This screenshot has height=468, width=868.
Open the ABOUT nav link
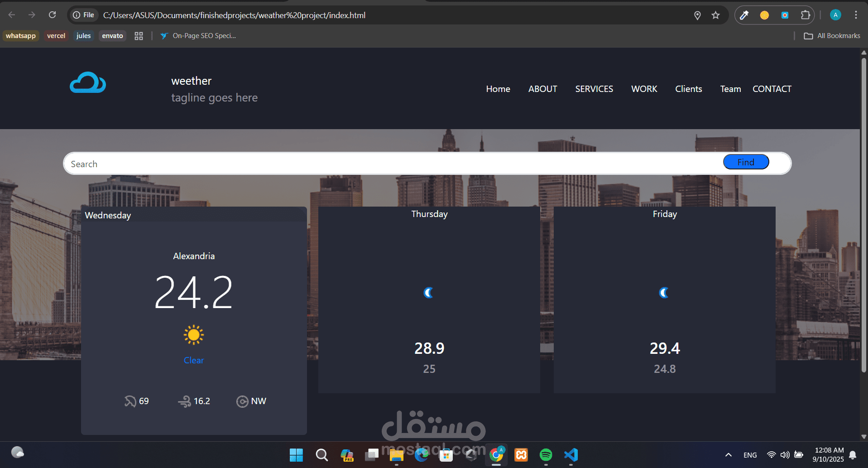(542, 89)
